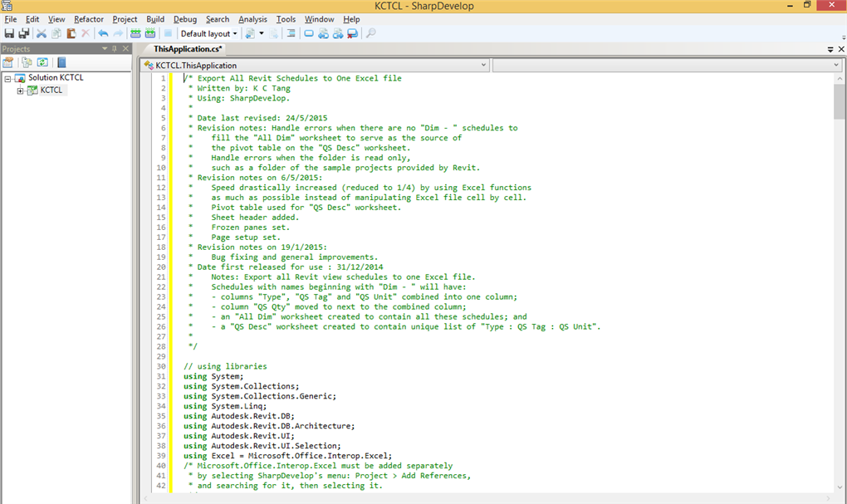847x504 pixels.
Task: Open the Edit menu
Action: (x=32, y=19)
